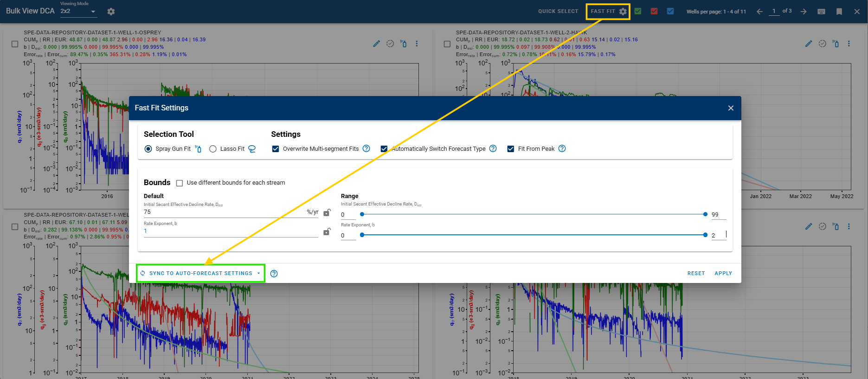Toggle red stream checkbox in top bar

click(x=654, y=11)
